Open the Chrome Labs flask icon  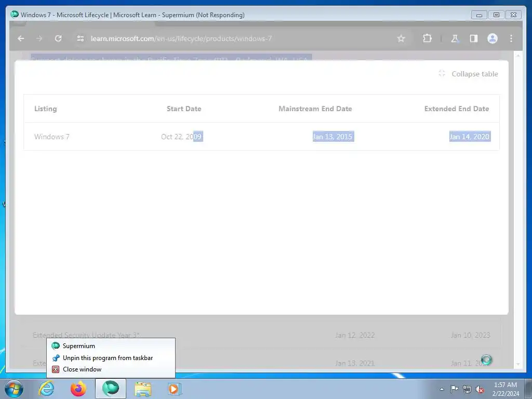pos(455,38)
